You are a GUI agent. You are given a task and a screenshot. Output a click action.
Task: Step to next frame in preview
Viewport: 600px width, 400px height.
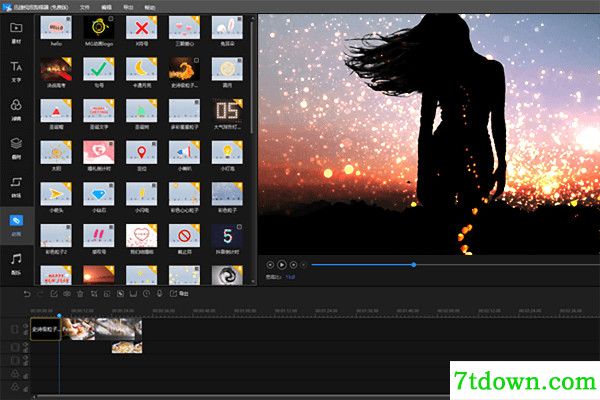point(293,264)
